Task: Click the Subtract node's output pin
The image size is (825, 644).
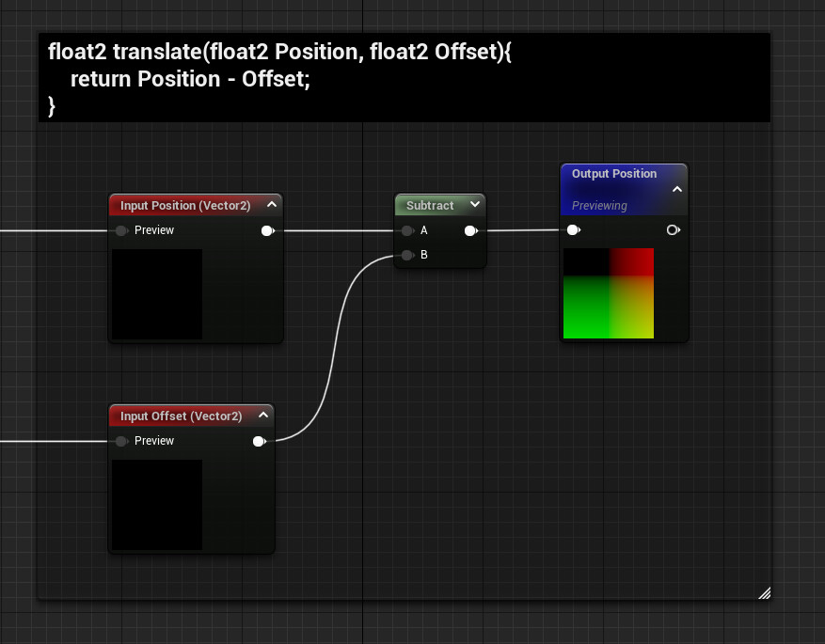Action: tap(470, 229)
